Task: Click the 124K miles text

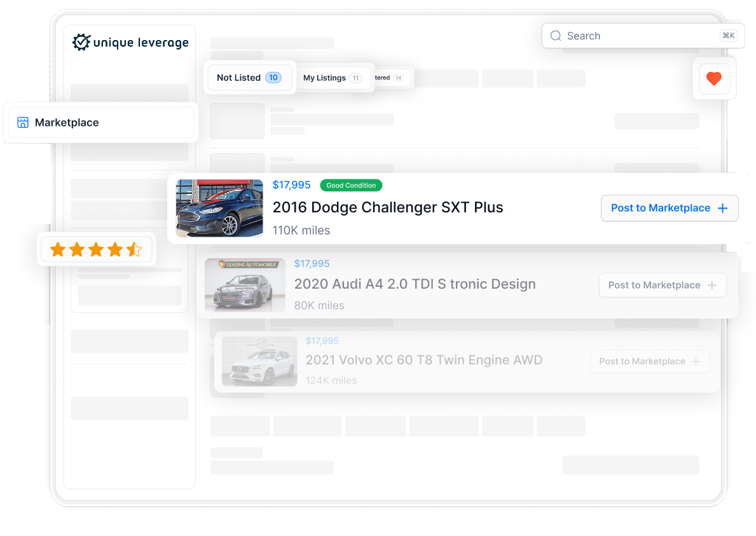Action: pyautogui.click(x=331, y=380)
